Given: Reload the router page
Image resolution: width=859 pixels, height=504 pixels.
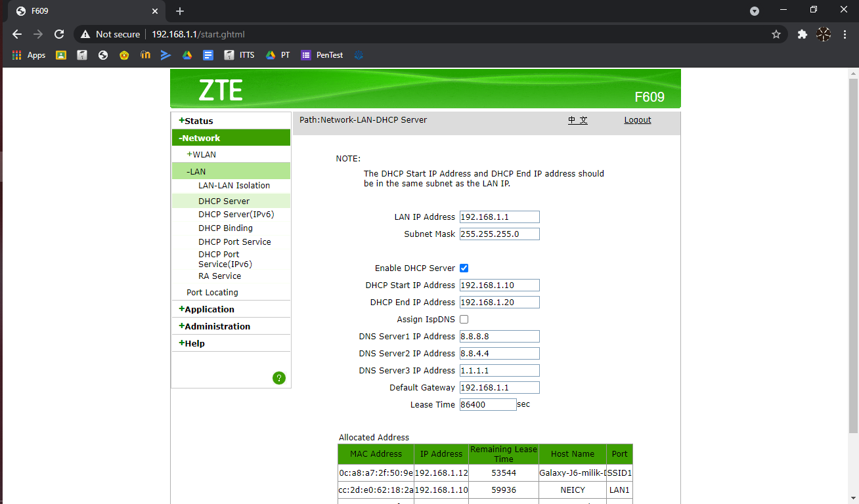Looking at the screenshot, I should click(59, 34).
